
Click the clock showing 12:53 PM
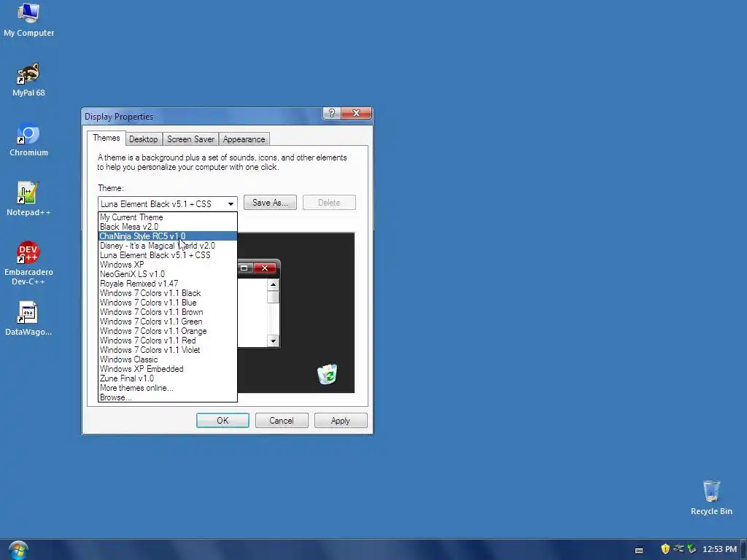click(x=719, y=549)
